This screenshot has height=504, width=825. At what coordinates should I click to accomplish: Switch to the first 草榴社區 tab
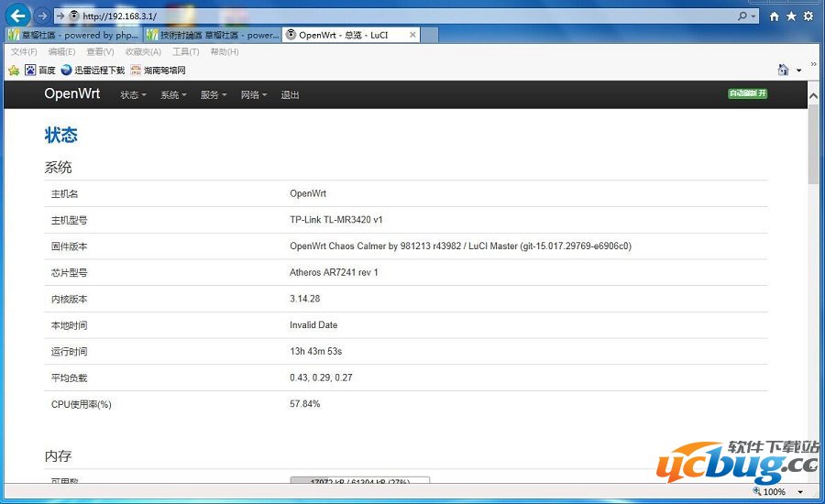click(x=73, y=35)
